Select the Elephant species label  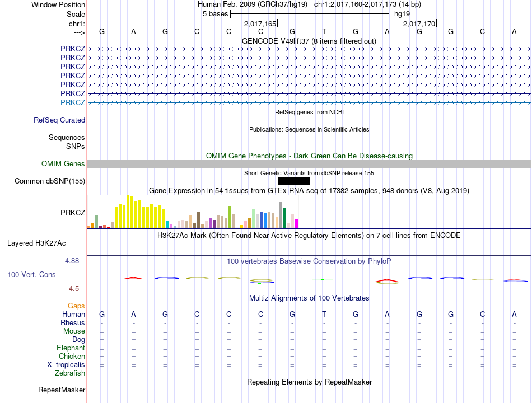(x=71, y=348)
